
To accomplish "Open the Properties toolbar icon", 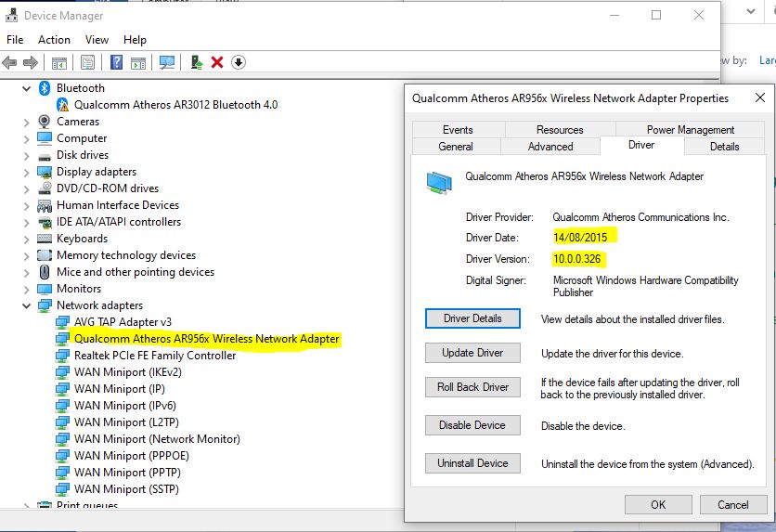I will coord(87,62).
